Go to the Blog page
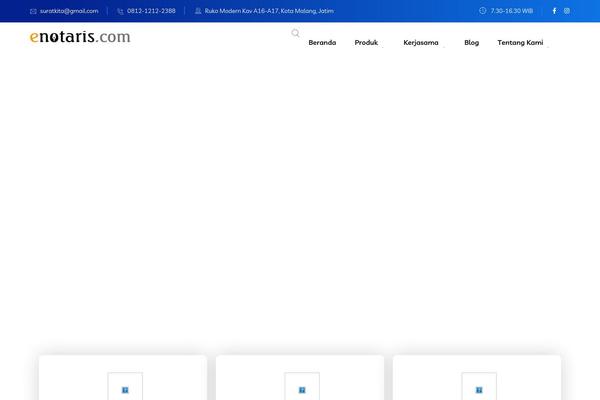This screenshot has width=600, height=400. [x=471, y=42]
